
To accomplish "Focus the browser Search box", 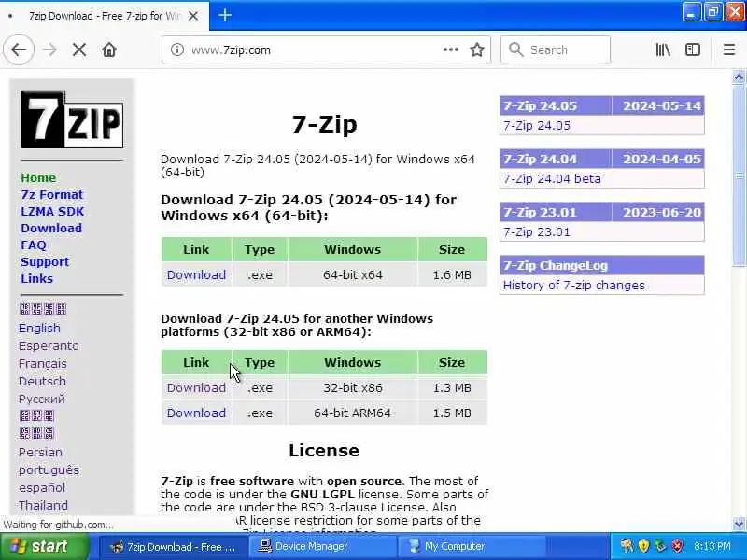I will pyautogui.click(x=556, y=49).
